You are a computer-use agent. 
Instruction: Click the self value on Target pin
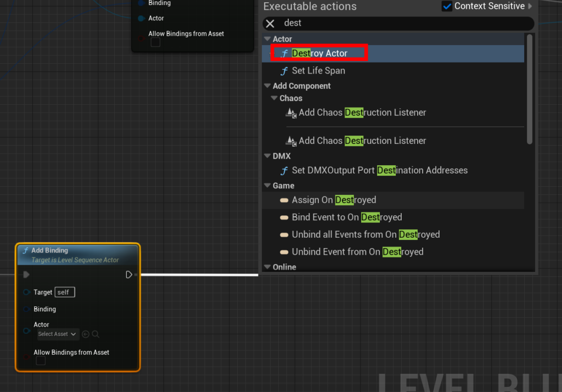[65, 292]
